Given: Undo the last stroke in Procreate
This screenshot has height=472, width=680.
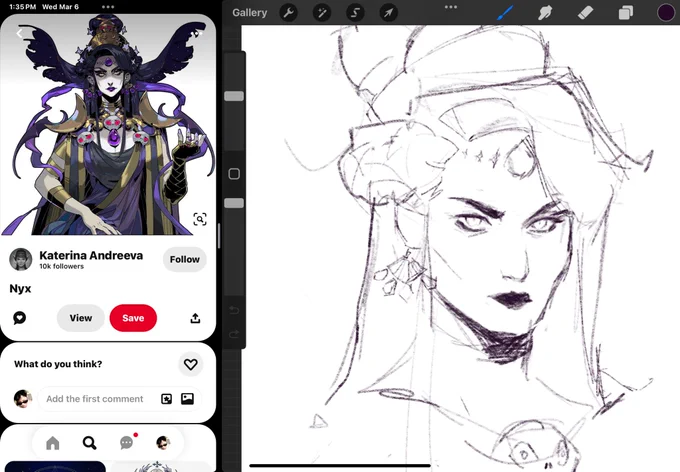Looking at the screenshot, I should (234, 310).
